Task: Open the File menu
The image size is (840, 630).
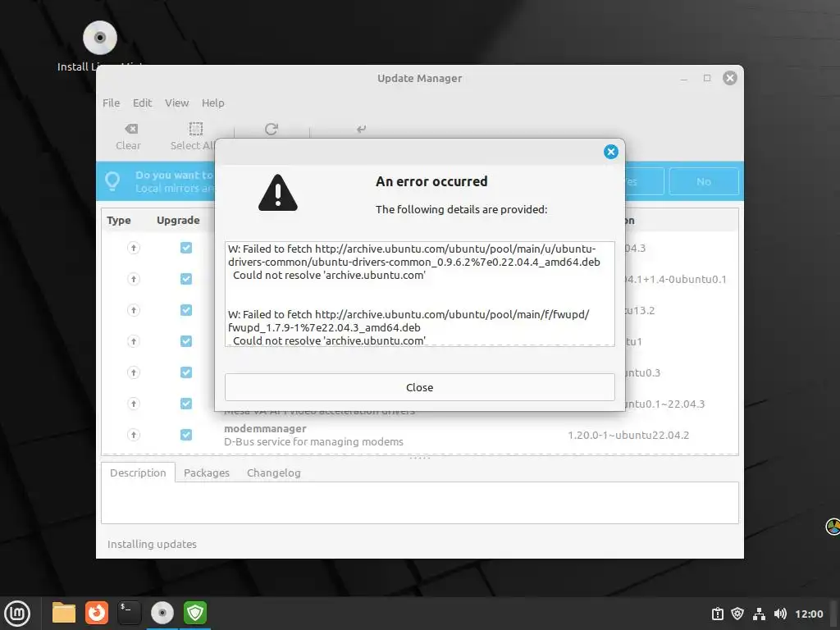Action: [111, 103]
